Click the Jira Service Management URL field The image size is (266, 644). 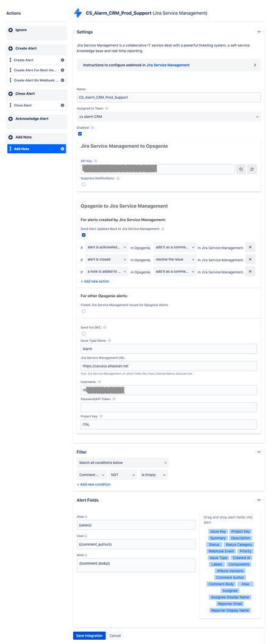[169, 366]
